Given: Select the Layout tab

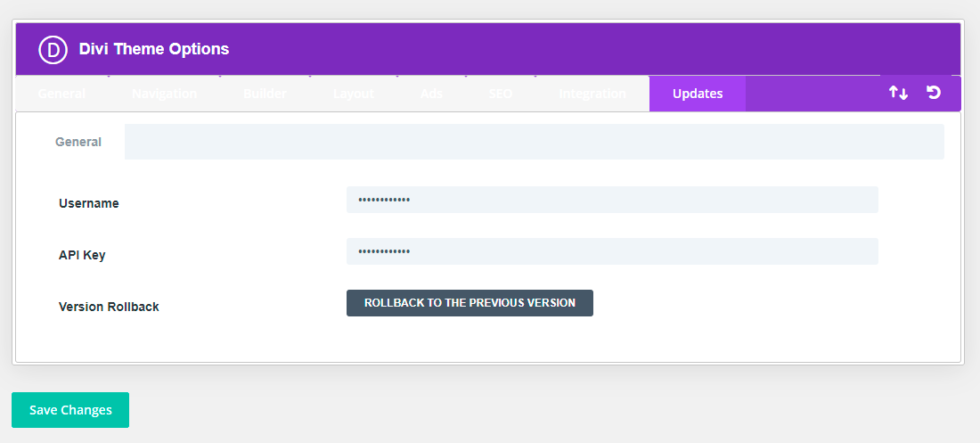Looking at the screenshot, I should pos(353,94).
